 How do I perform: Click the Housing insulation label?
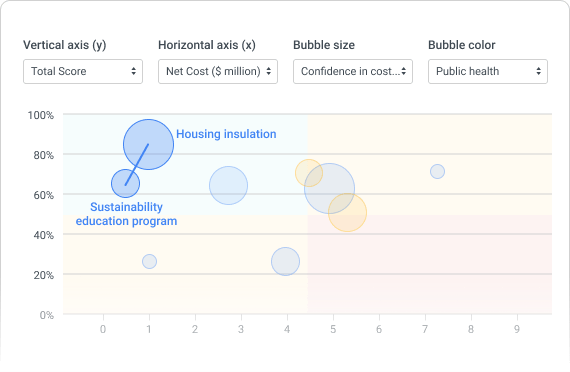click(x=226, y=134)
